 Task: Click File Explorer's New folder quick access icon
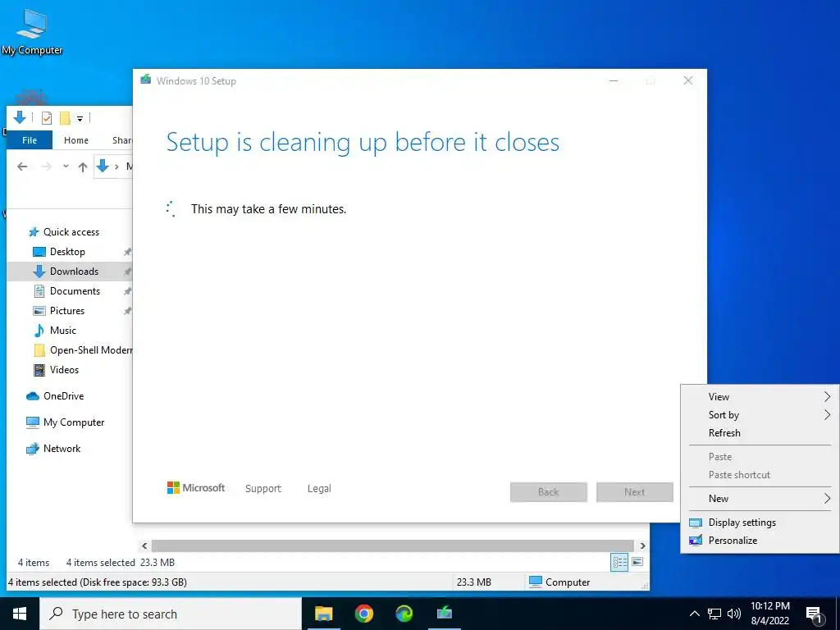65,117
